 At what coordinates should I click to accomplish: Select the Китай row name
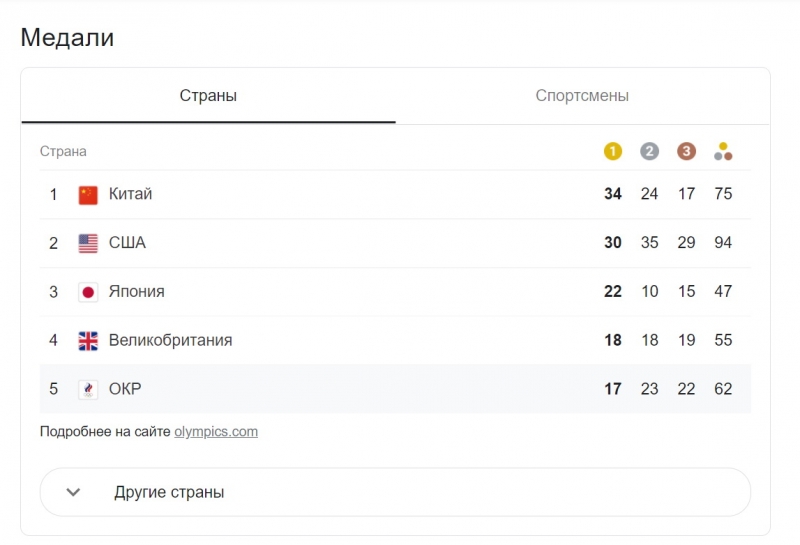[x=130, y=194]
